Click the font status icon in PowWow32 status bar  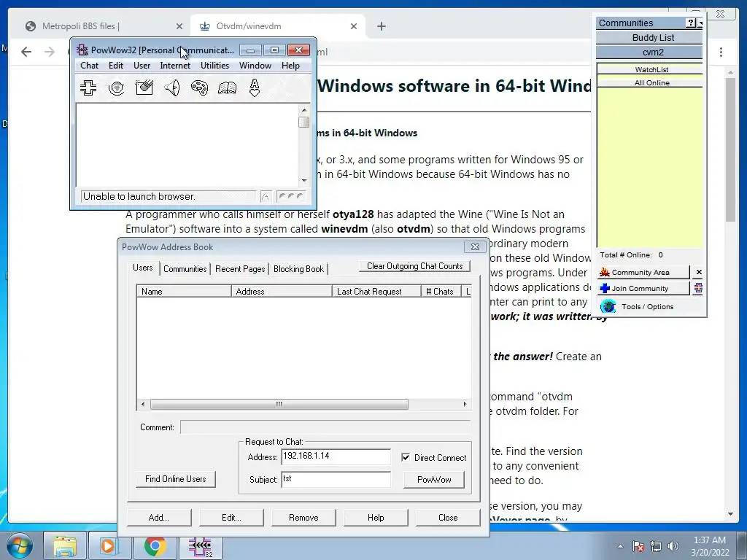pos(266,196)
